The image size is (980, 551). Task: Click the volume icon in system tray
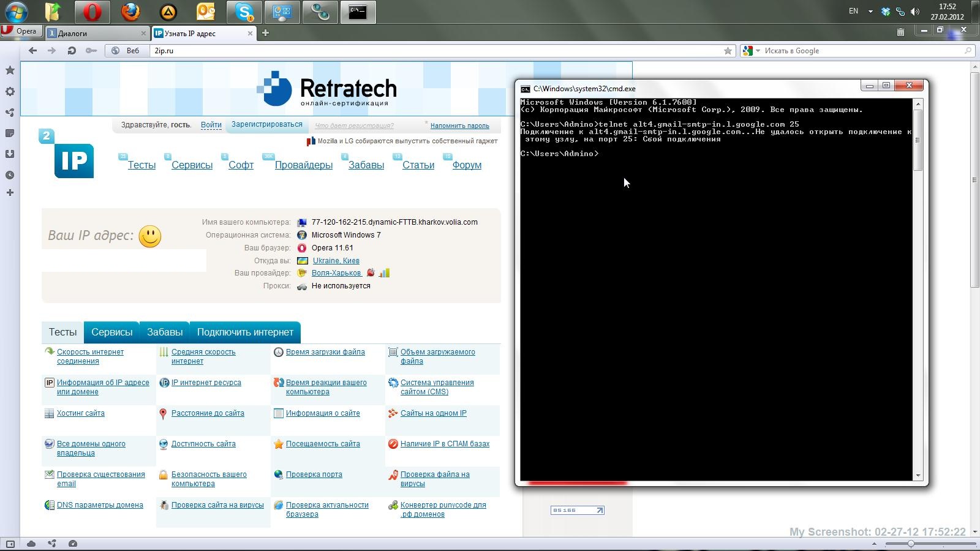pyautogui.click(x=915, y=12)
